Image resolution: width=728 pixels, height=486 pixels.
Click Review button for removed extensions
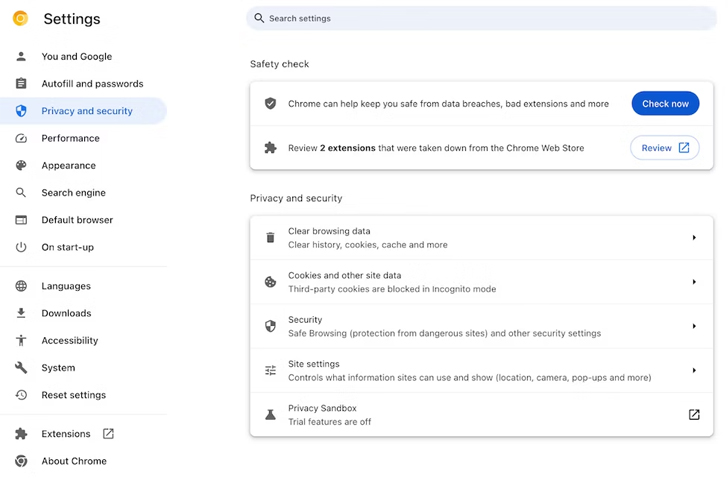pos(664,148)
